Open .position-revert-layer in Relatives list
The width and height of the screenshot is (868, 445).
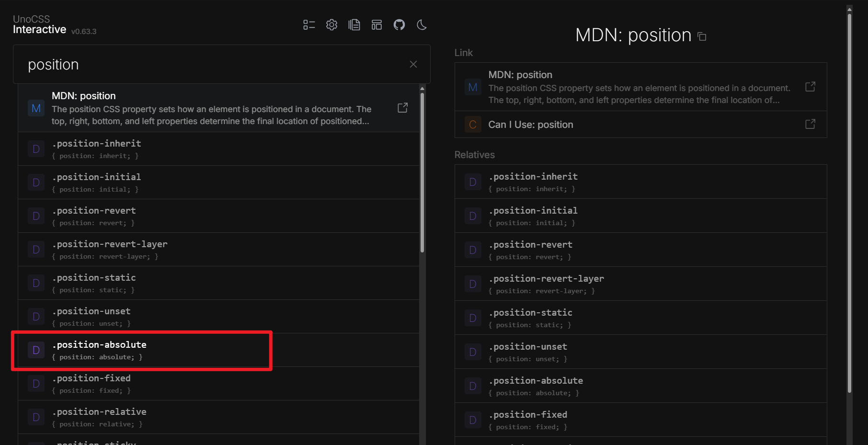click(x=640, y=284)
